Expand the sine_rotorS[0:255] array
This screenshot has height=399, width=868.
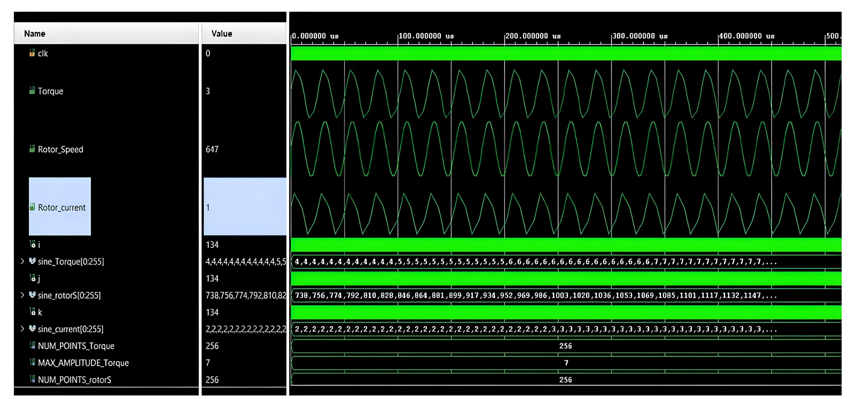(x=22, y=295)
